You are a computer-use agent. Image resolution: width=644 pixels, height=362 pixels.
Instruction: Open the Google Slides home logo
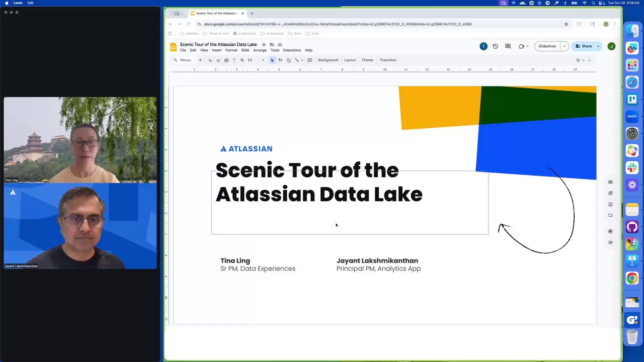click(173, 47)
